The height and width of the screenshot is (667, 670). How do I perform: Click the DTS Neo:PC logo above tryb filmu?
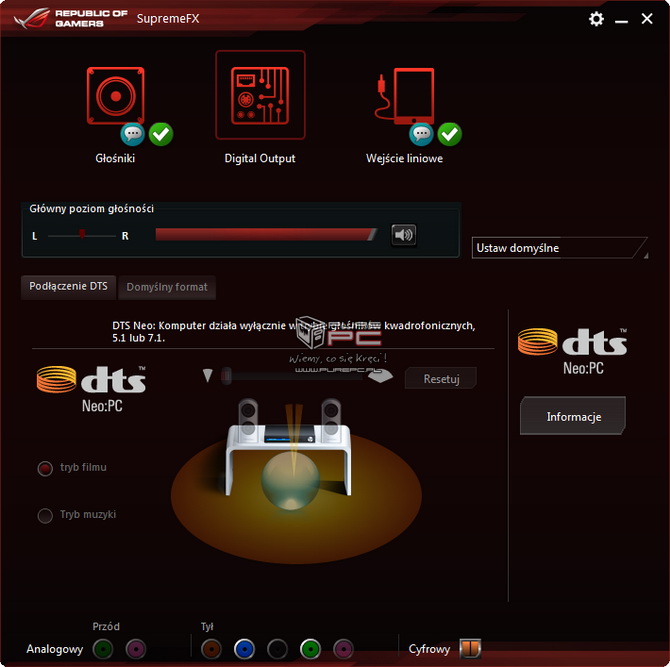point(91,389)
